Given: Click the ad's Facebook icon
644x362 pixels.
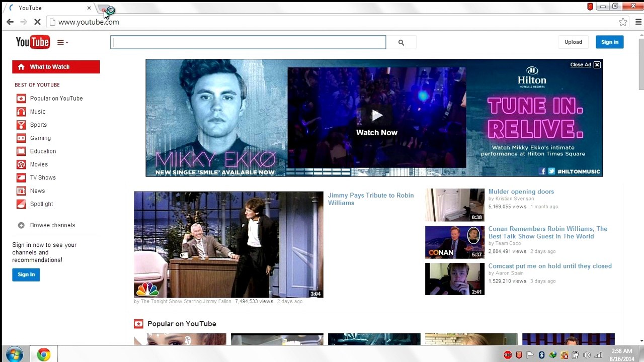Looking at the screenshot, I should (542, 171).
